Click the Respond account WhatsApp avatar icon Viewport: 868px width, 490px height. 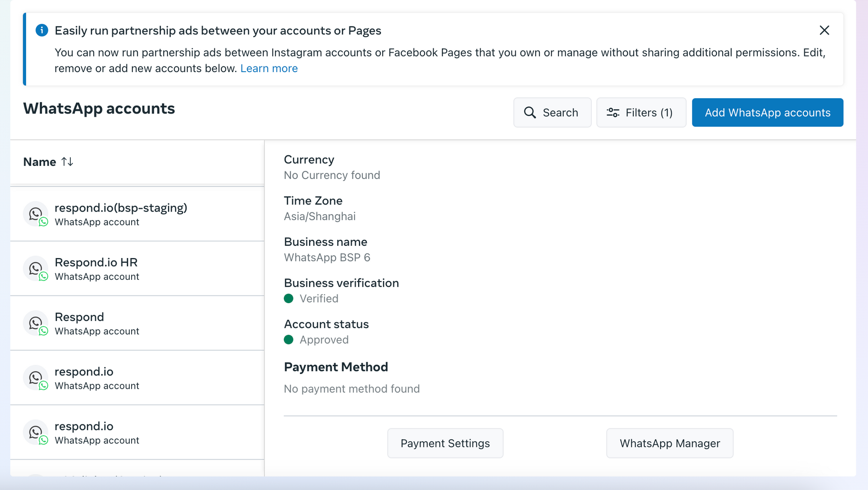(36, 323)
